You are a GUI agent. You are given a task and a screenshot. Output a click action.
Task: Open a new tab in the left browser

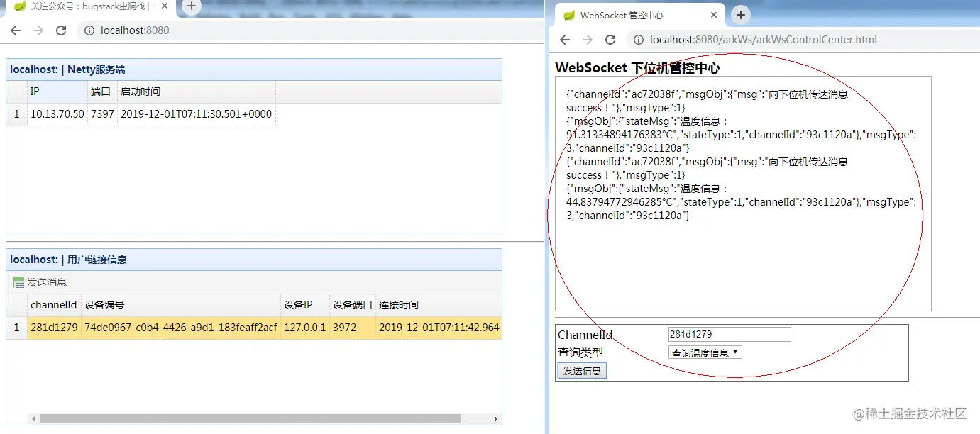(x=191, y=6)
